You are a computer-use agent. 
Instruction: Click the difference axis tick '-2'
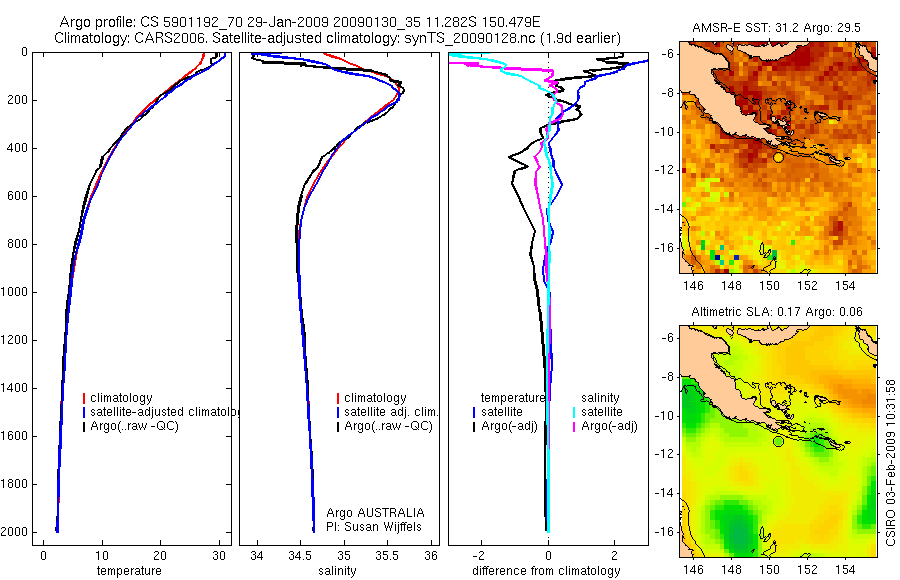[x=480, y=556]
